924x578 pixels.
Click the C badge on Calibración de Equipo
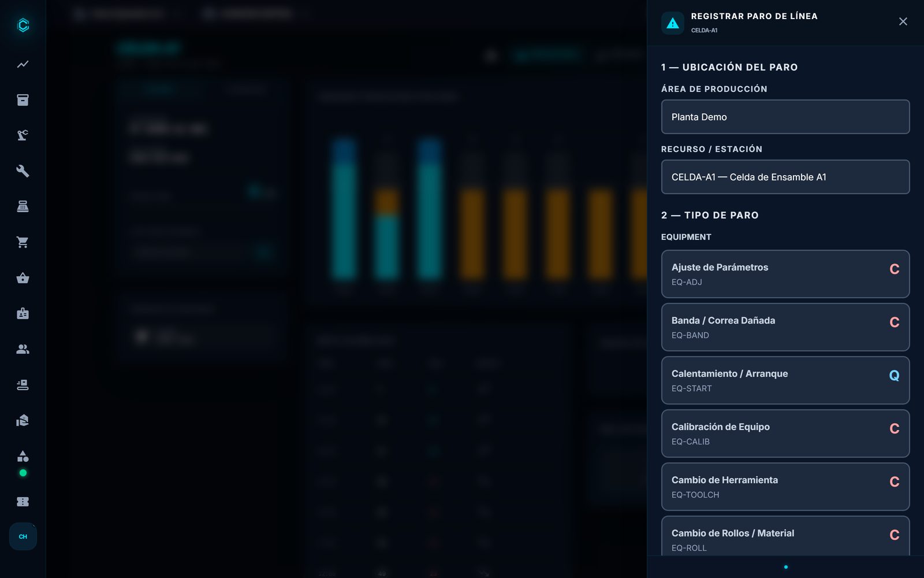point(895,429)
